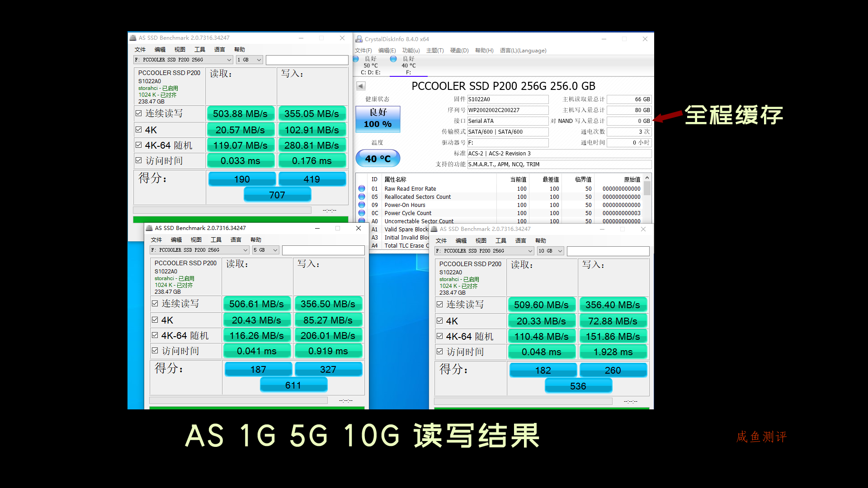The height and width of the screenshot is (488, 868).
Task: Click the progress bar in the 1 GB window
Action: pyautogui.click(x=222, y=210)
